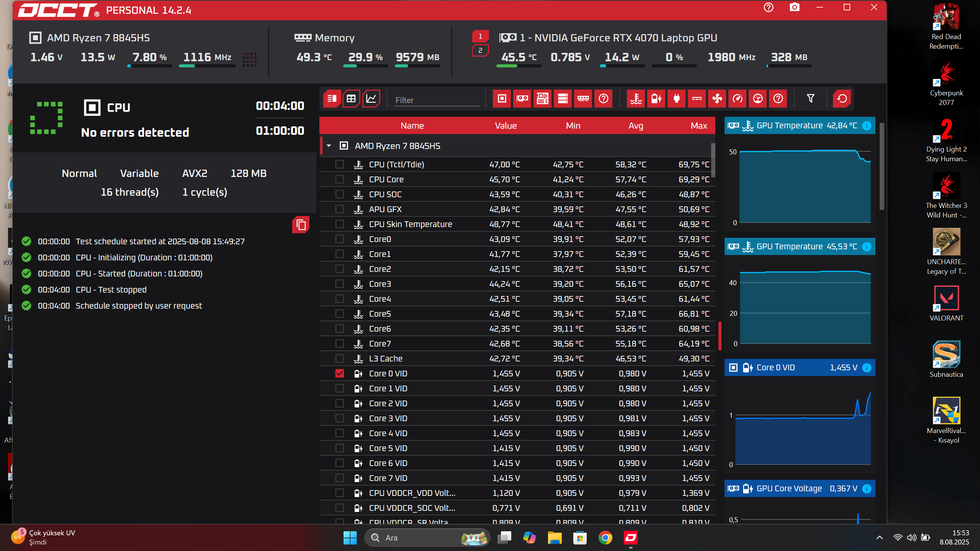Select the VALORANT desktop shortcut
Viewport: 980px width, 551px height.
tap(946, 303)
